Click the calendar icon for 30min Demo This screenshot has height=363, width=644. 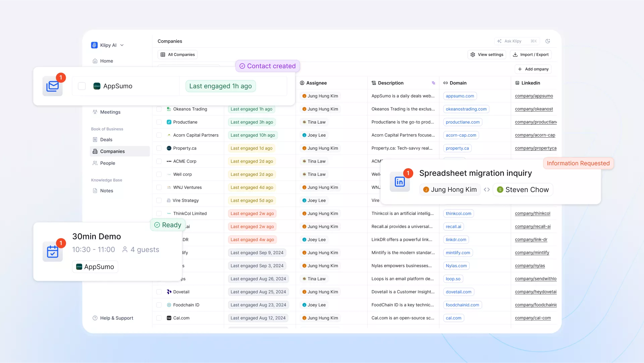[53, 252]
